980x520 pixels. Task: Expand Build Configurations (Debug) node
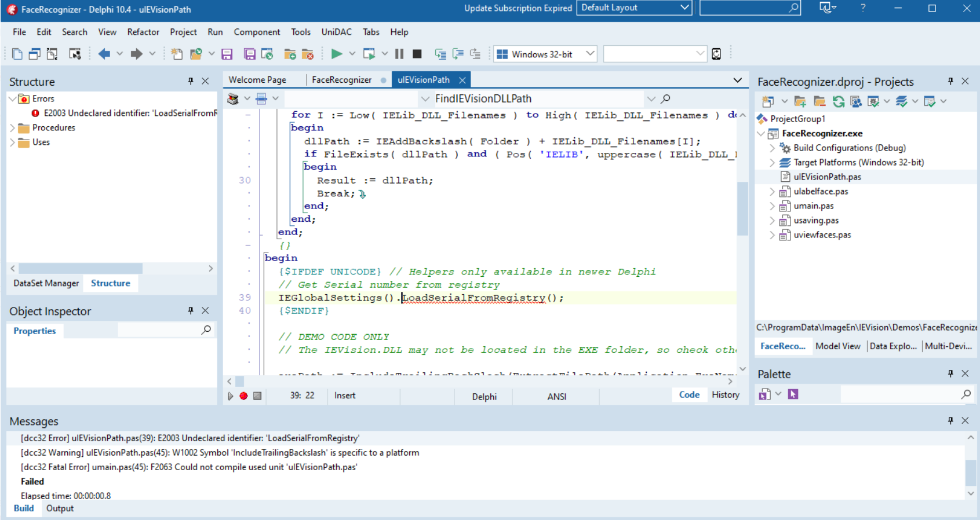click(x=772, y=148)
